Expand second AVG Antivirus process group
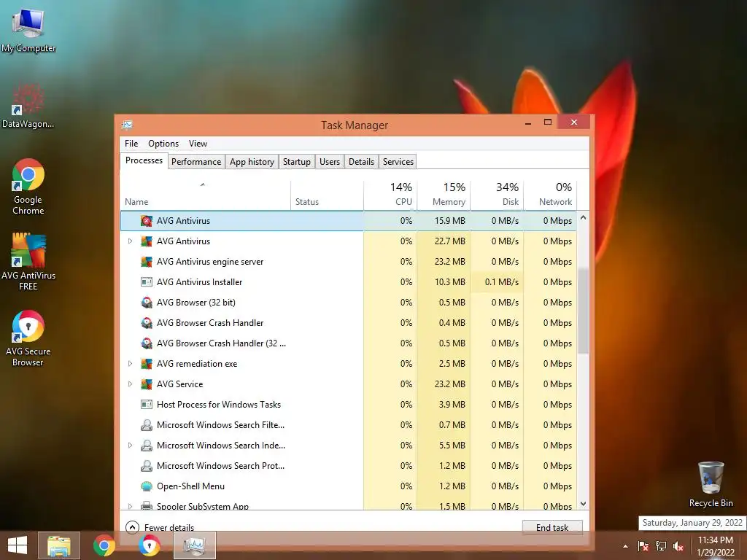The height and width of the screenshot is (560, 747). coord(130,241)
